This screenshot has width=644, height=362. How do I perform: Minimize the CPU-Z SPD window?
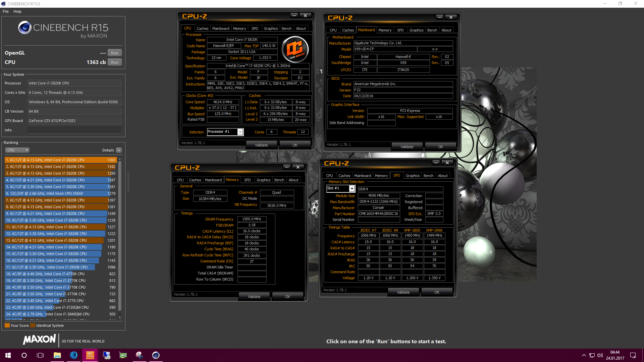point(436,163)
